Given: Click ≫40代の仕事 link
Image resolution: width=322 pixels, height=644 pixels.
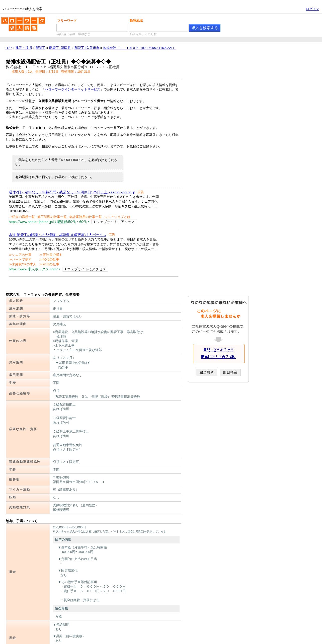Looking at the screenshot, I should click(x=49, y=260).
